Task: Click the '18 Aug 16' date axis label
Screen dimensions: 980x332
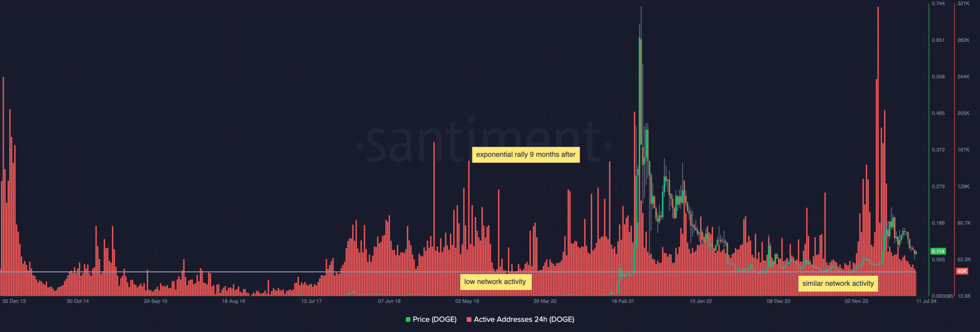Action: (x=234, y=301)
